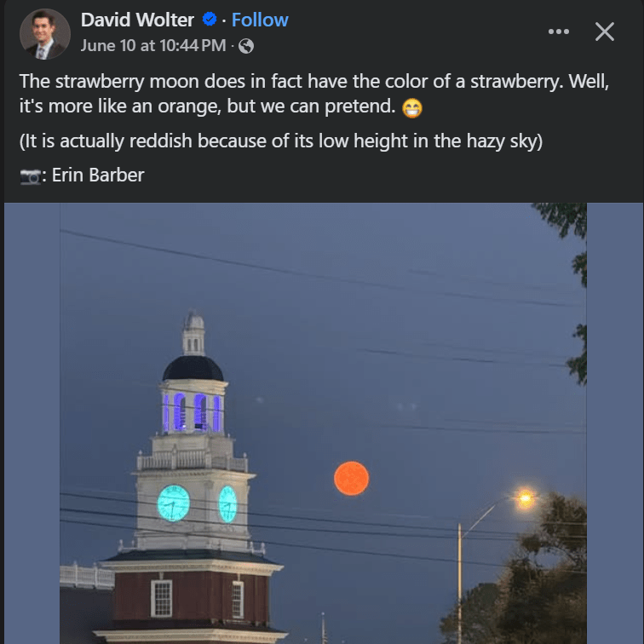Close the post with the X button
644x644 pixels.
pyautogui.click(x=604, y=32)
